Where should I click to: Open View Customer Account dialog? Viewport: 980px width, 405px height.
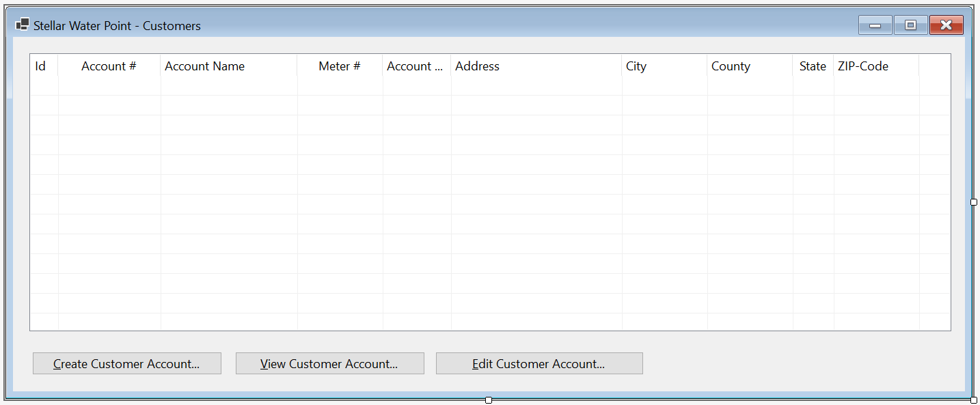tap(330, 363)
